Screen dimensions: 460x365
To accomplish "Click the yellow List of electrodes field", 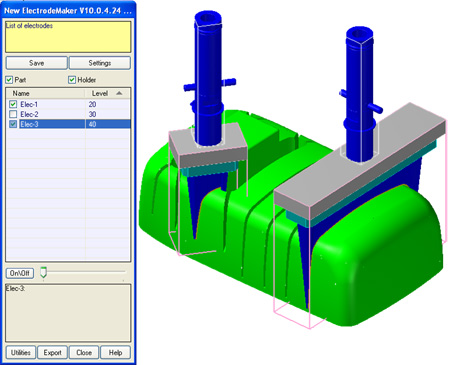I will coord(68,37).
